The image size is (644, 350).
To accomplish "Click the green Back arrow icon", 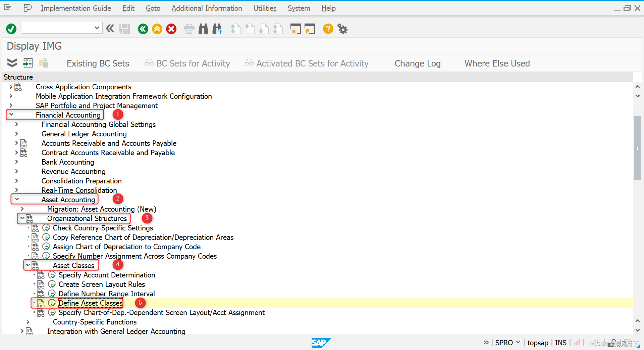I will point(143,29).
